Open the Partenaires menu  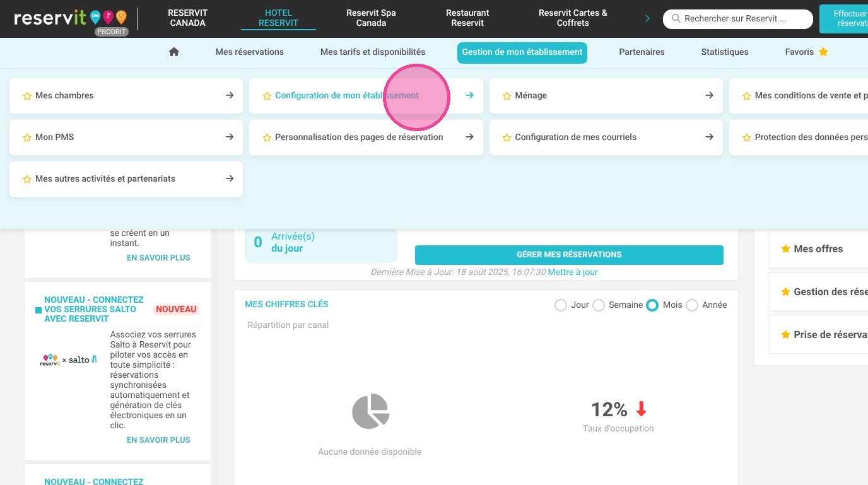click(642, 52)
